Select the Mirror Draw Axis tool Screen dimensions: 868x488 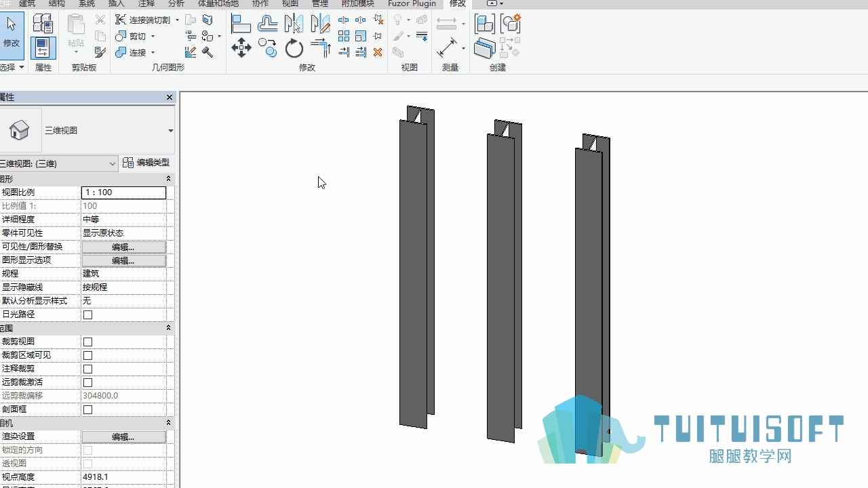[320, 24]
